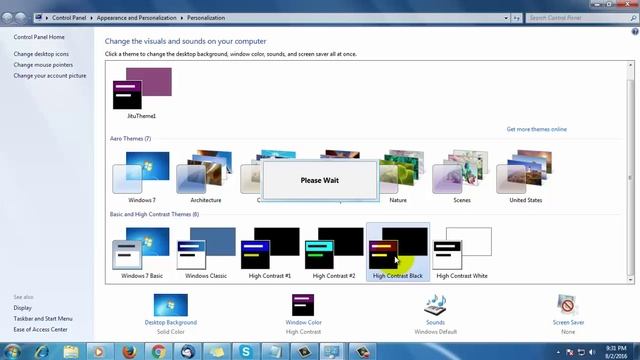Click the address bar refresh button
Viewport: 640px width, 360px height.
516,18
